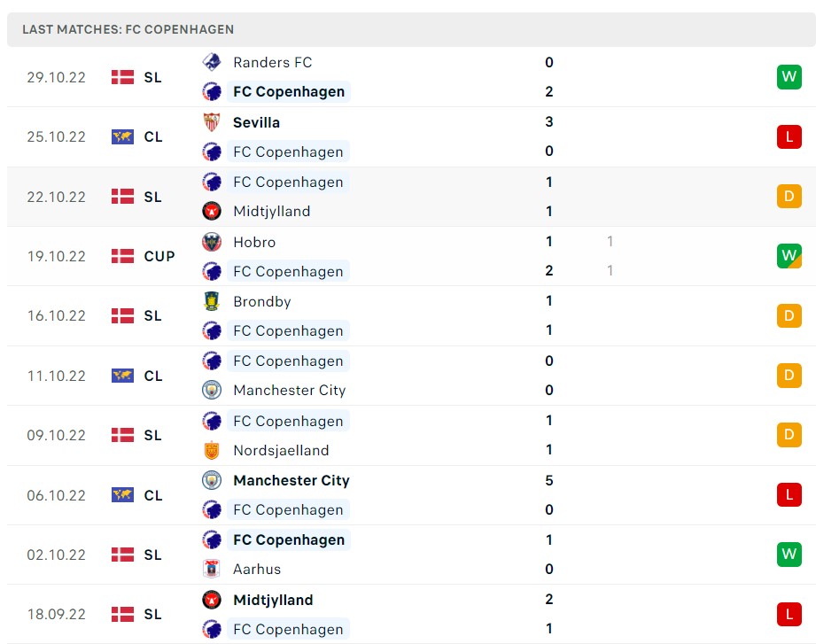The height and width of the screenshot is (644, 816).
Task: Click the green W badge for Randers match
Action: click(789, 77)
